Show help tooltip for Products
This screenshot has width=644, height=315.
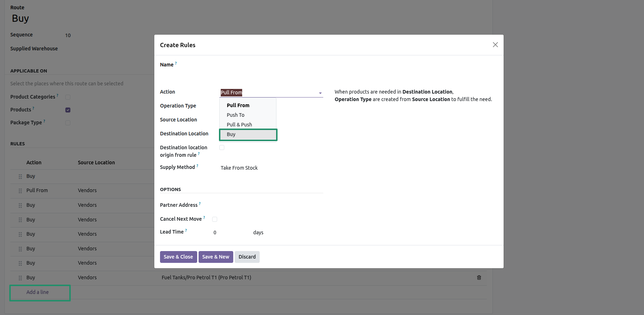click(x=33, y=108)
